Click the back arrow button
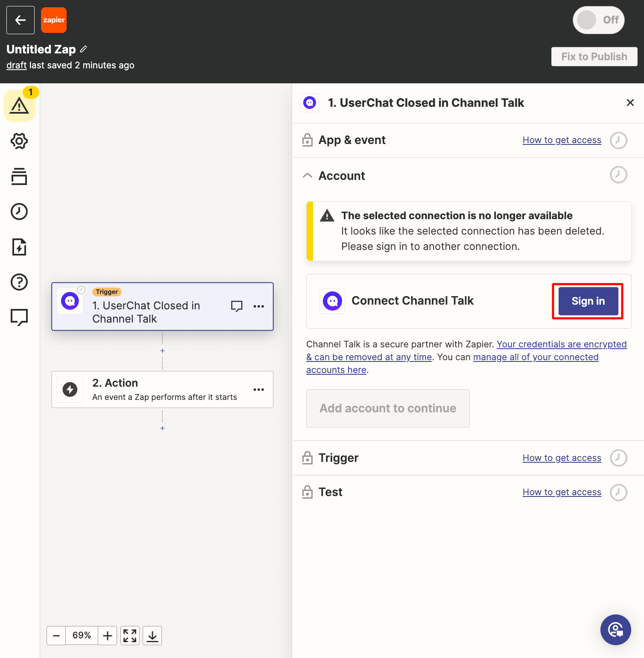 pos(20,20)
